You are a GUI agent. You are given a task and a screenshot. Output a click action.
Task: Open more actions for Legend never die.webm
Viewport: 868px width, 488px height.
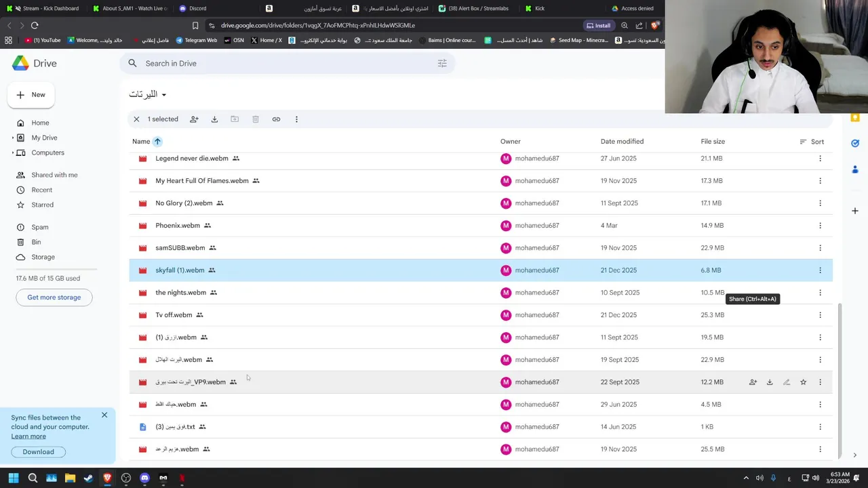click(x=820, y=159)
